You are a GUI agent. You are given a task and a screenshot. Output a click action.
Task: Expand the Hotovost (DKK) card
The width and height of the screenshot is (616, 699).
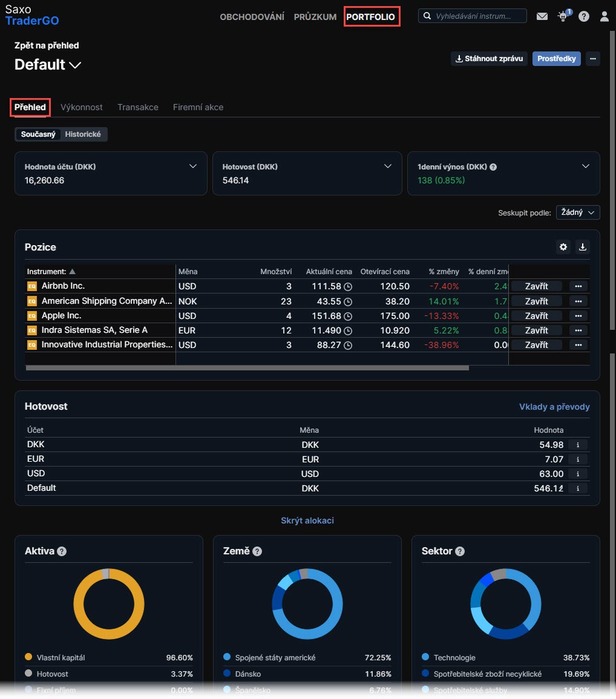[x=388, y=166]
